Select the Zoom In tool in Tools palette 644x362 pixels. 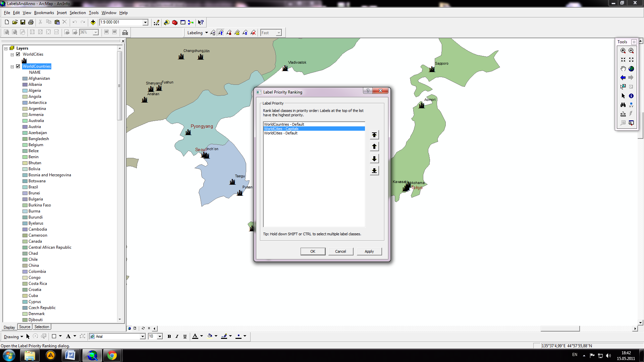623,51
